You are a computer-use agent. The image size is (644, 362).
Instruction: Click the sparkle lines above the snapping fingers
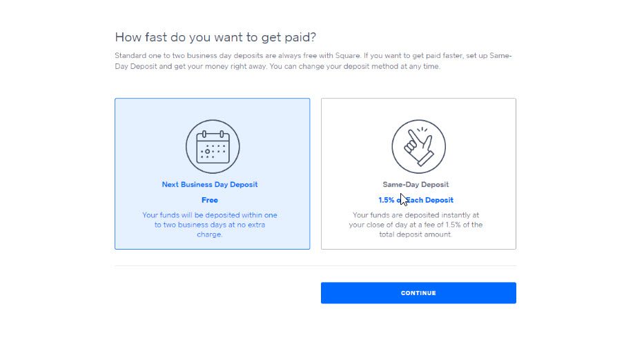[x=422, y=130]
